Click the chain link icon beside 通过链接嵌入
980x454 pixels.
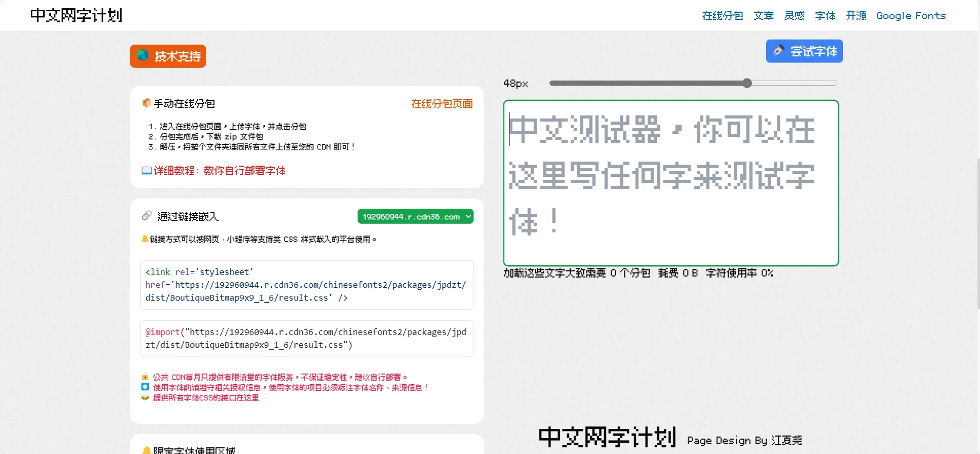[147, 216]
